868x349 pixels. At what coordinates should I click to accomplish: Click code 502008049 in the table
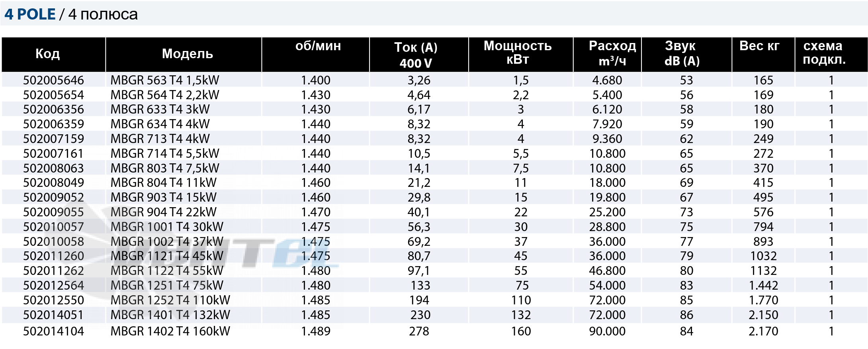[53, 182]
